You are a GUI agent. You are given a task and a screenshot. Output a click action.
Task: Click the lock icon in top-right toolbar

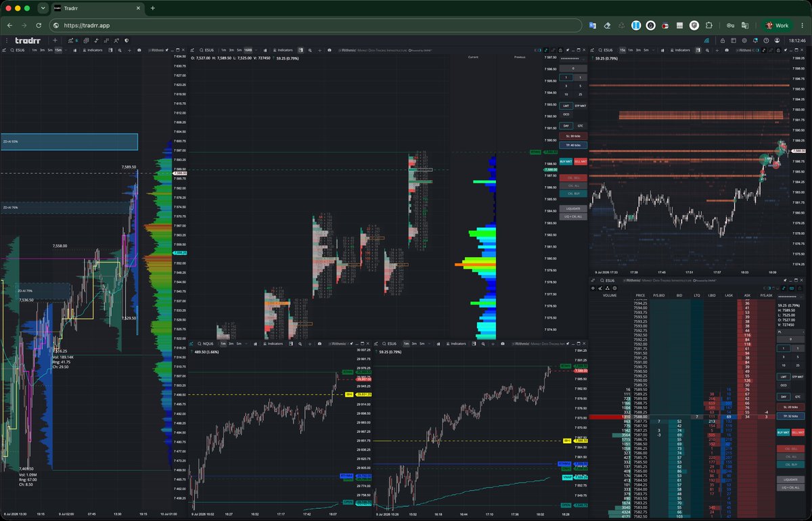(723, 41)
